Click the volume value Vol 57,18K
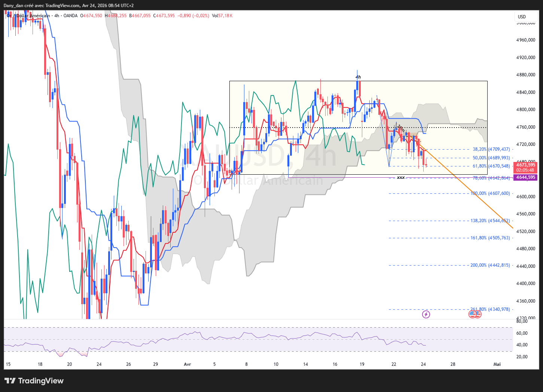The image size is (543, 392). click(x=222, y=16)
